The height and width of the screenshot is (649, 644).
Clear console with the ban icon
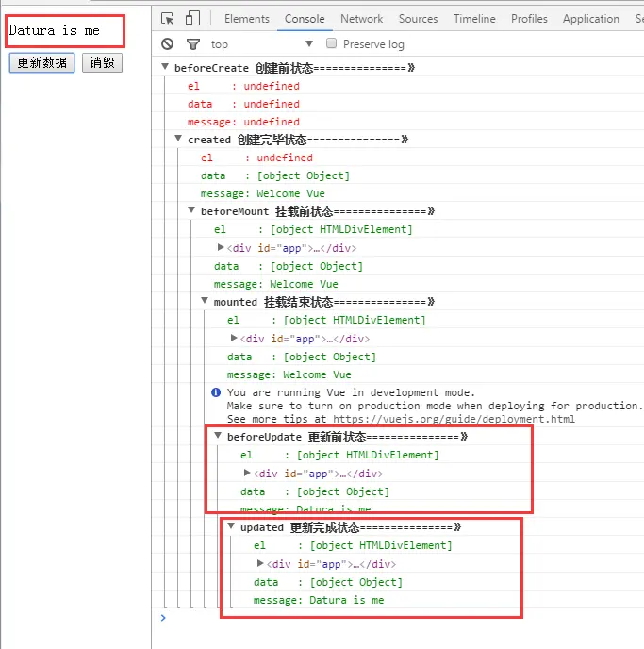pyautogui.click(x=168, y=44)
